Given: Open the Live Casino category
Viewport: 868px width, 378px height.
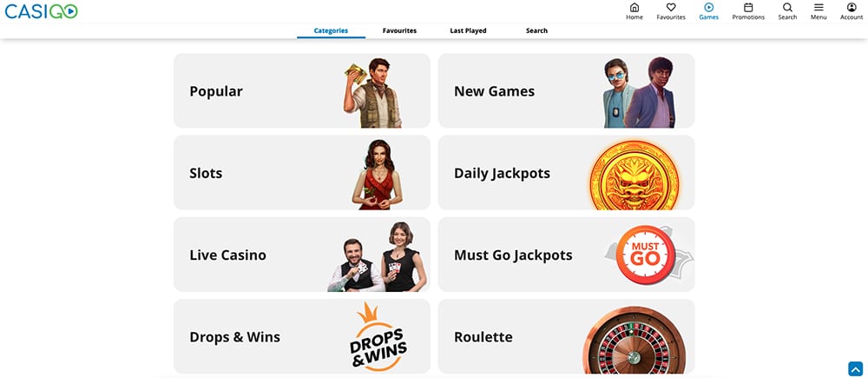Looking at the screenshot, I should pyautogui.click(x=302, y=255).
